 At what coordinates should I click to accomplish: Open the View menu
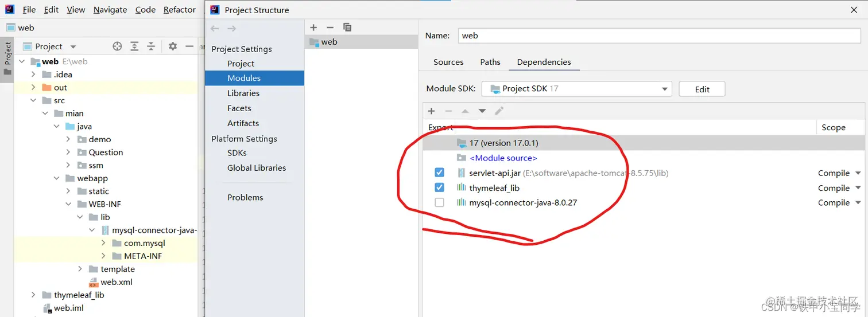(x=76, y=10)
